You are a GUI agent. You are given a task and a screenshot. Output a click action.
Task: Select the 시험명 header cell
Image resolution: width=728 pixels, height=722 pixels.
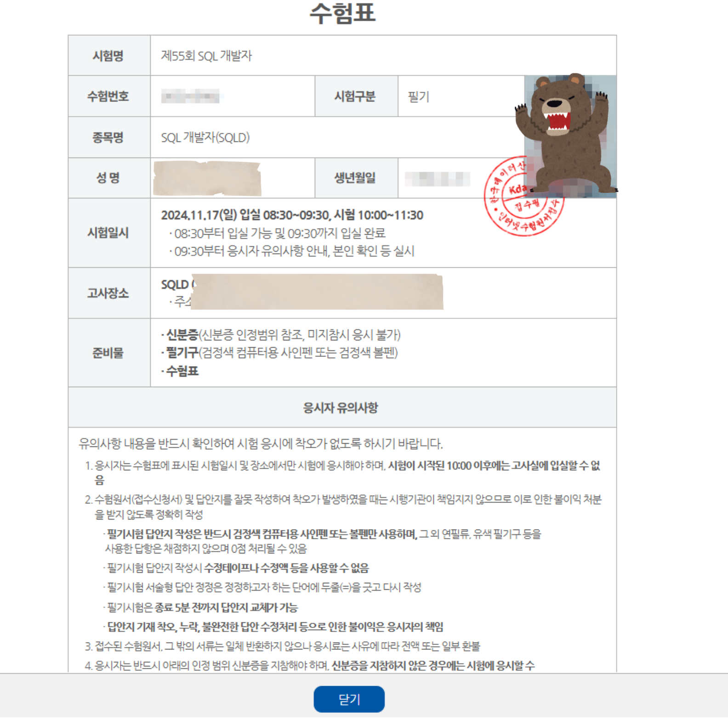(109, 56)
